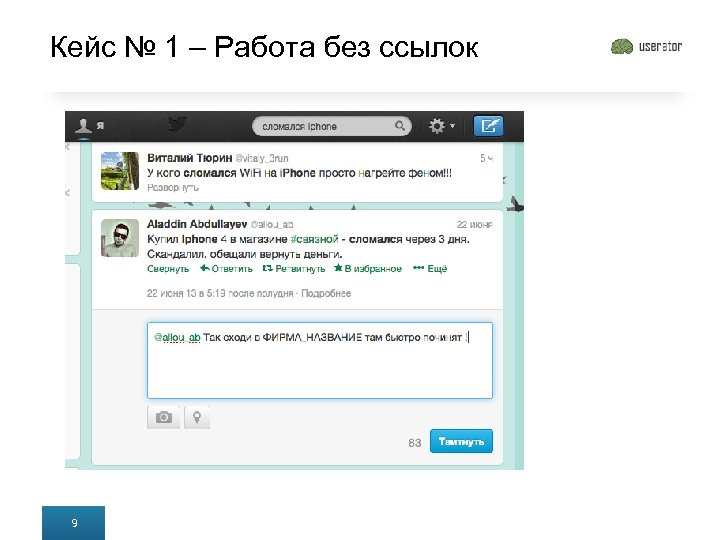Click the "22 июня" tweet date
This screenshot has width=720, height=540.
click(474, 225)
